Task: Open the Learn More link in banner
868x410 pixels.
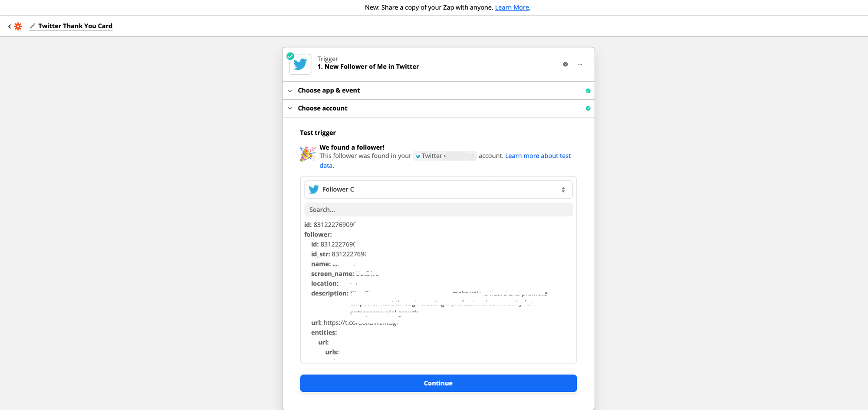Action: pyautogui.click(x=512, y=7)
